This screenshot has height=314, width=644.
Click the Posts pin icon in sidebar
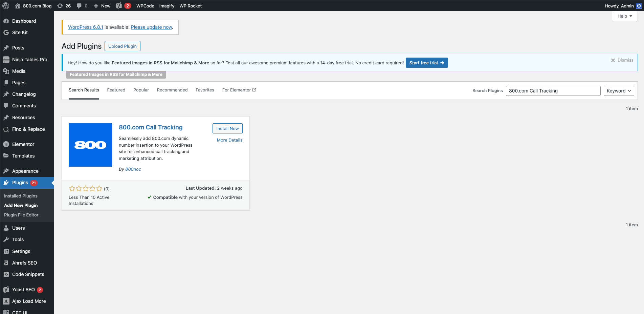click(x=6, y=48)
